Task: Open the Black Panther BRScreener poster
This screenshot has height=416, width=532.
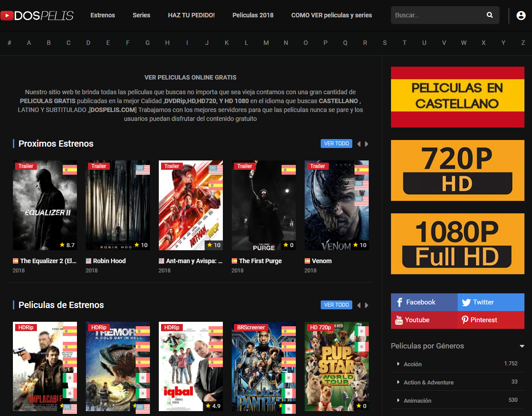Action: pos(264,367)
